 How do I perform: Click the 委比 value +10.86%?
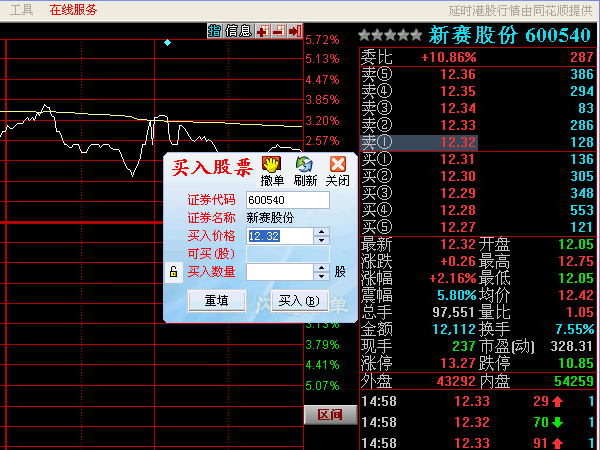tap(449, 57)
